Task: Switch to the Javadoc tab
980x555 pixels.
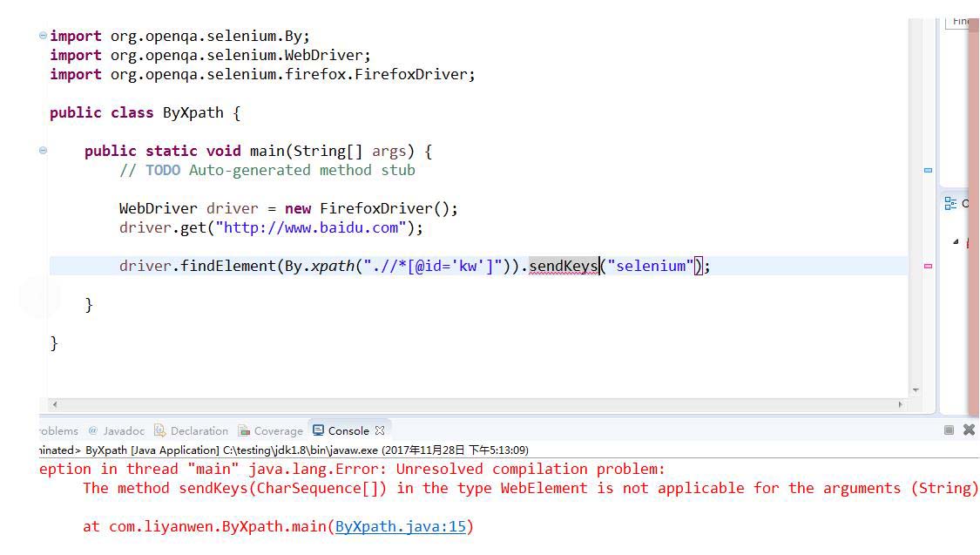Action: (116, 430)
